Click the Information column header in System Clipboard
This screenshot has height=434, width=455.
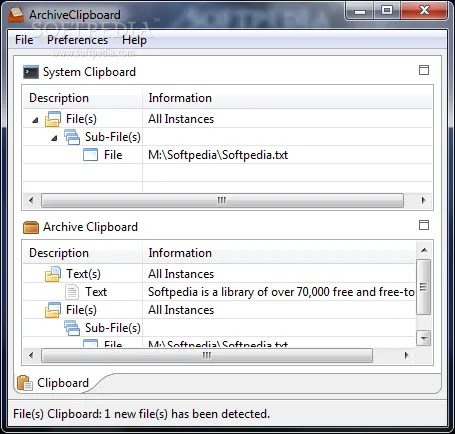[287, 98]
